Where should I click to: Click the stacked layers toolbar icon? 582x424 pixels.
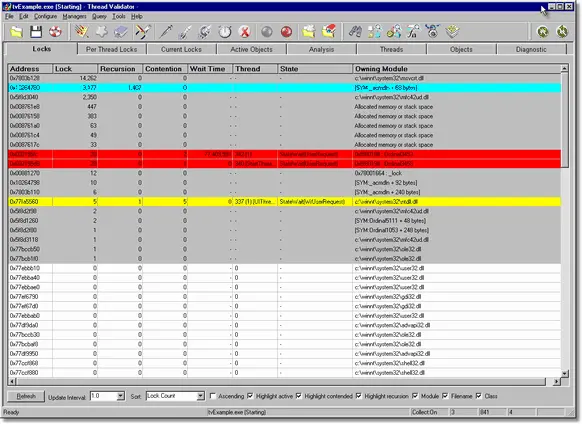coord(452,32)
